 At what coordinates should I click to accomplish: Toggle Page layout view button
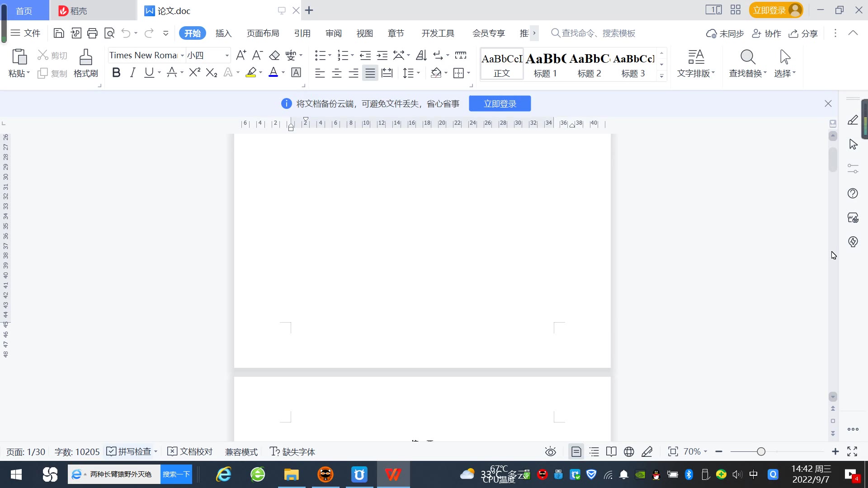tap(576, 451)
